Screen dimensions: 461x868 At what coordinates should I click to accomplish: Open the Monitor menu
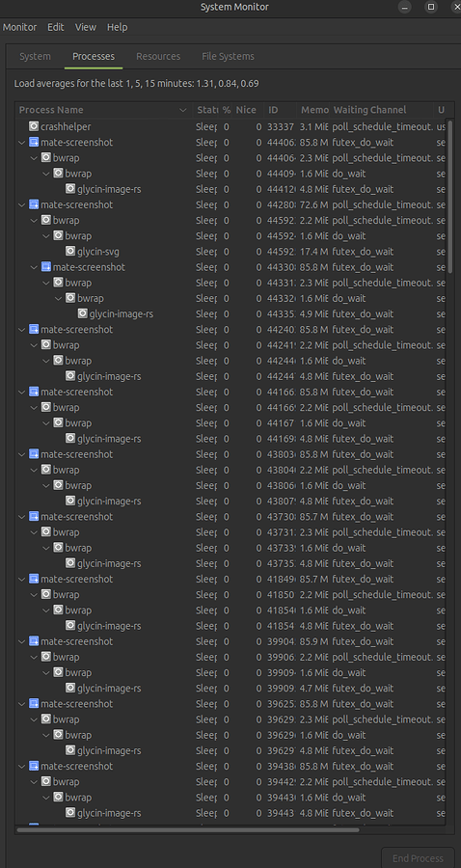[20, 27]
